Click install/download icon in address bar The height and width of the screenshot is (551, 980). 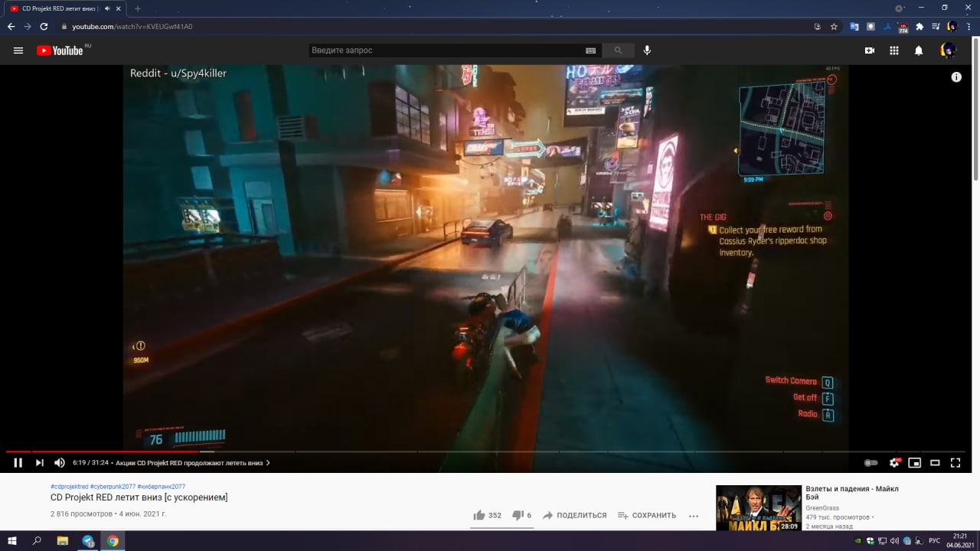click(x=818, y=26)
